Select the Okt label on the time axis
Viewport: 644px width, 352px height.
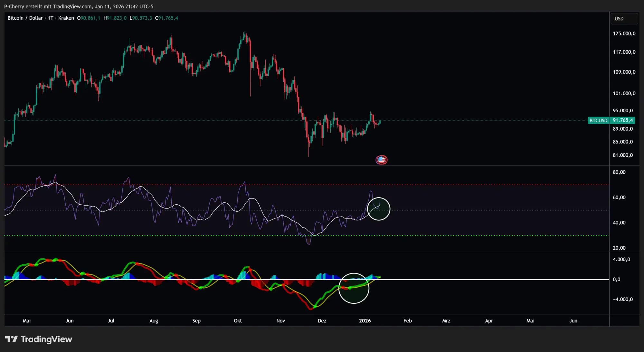pos(238,321)
